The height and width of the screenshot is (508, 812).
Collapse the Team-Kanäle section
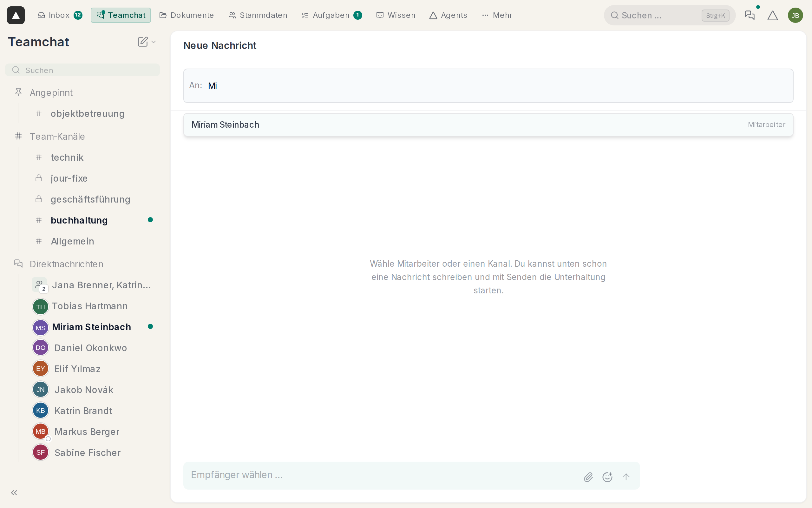(x=50, y=137)
